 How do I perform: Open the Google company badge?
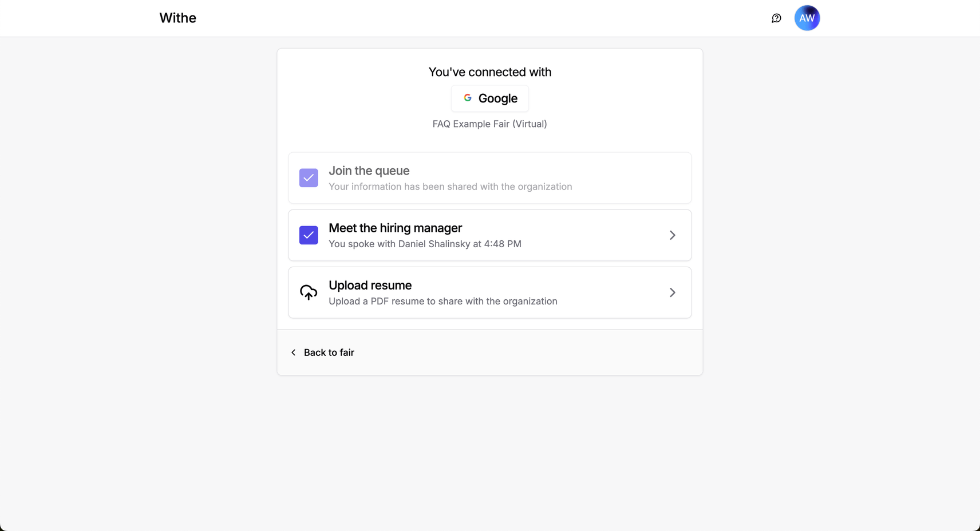pos(490,98)
